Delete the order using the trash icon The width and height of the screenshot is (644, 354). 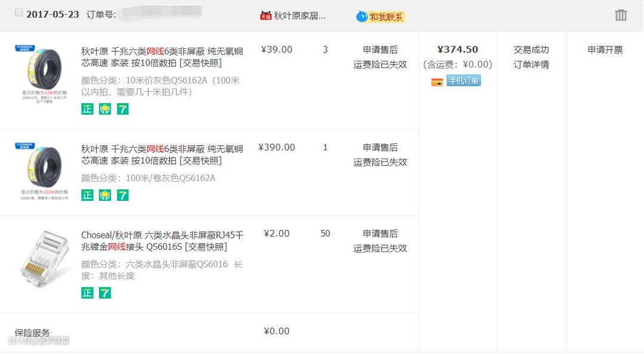point(621,15)
